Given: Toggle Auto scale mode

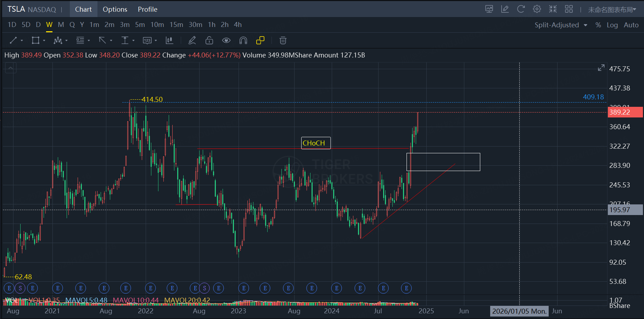Looking at the screenshot, I should tap(631, 25).
